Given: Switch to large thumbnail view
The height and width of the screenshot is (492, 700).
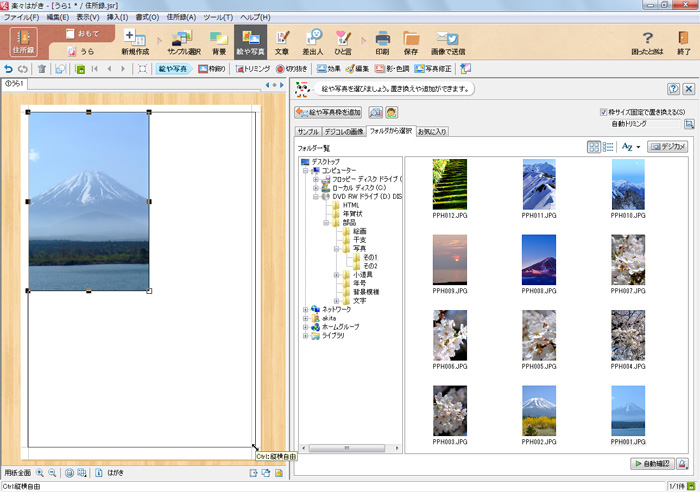Looking at the screenshot, I should pos(594,146).
